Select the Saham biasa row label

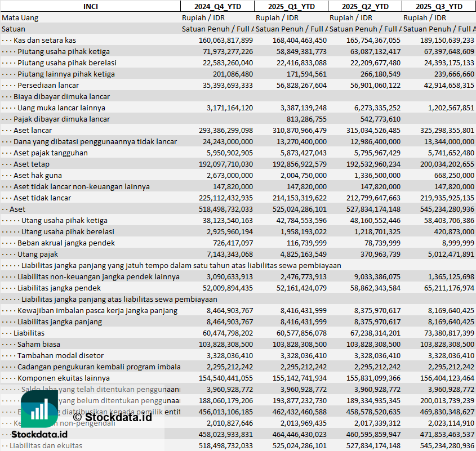click(x=39, y=344)
